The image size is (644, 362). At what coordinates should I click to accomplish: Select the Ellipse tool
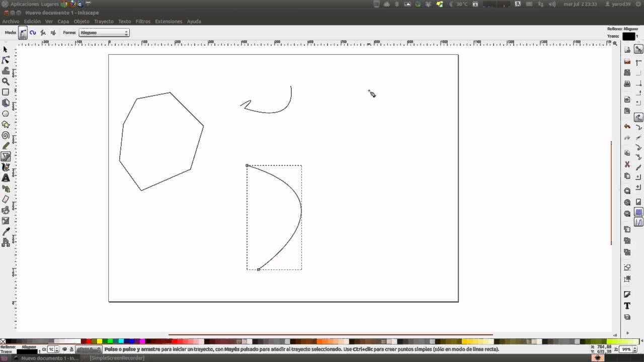click(6, 114)
